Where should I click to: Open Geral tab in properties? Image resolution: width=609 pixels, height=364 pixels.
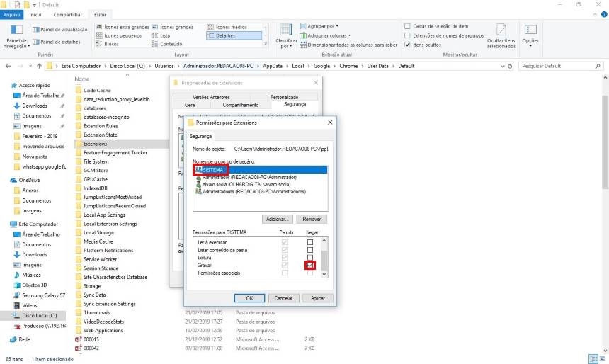coord(190,105)
